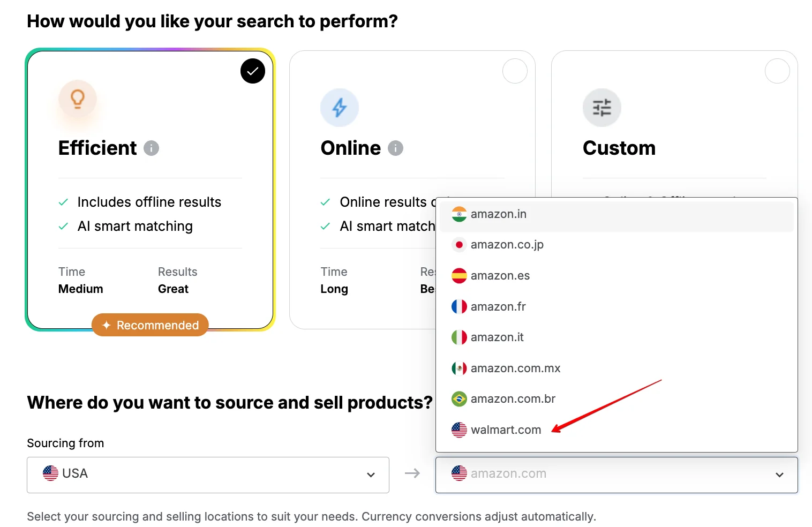Click the Recommended badge on Efficient card
The image size is (812, 527).
pyautogui.click(x=150, y=325)
